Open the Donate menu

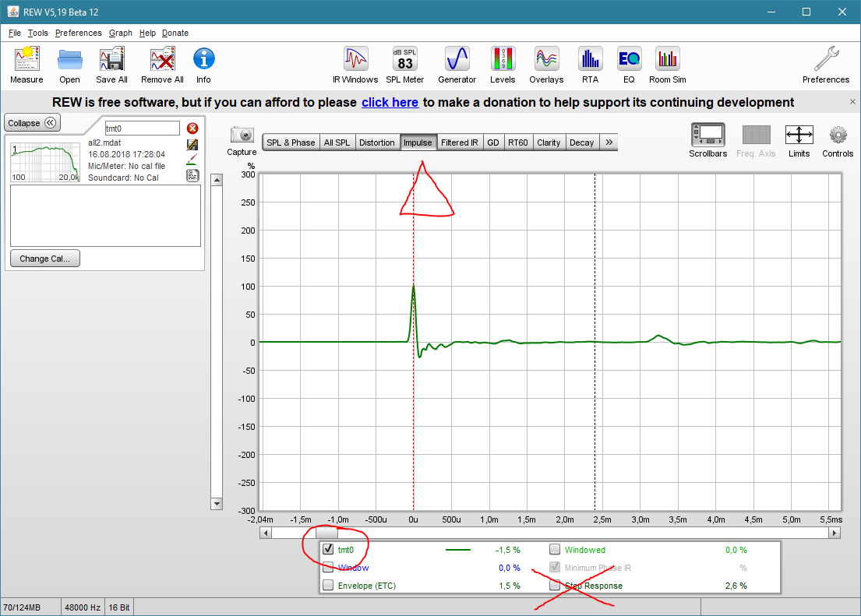coord(175,33)
